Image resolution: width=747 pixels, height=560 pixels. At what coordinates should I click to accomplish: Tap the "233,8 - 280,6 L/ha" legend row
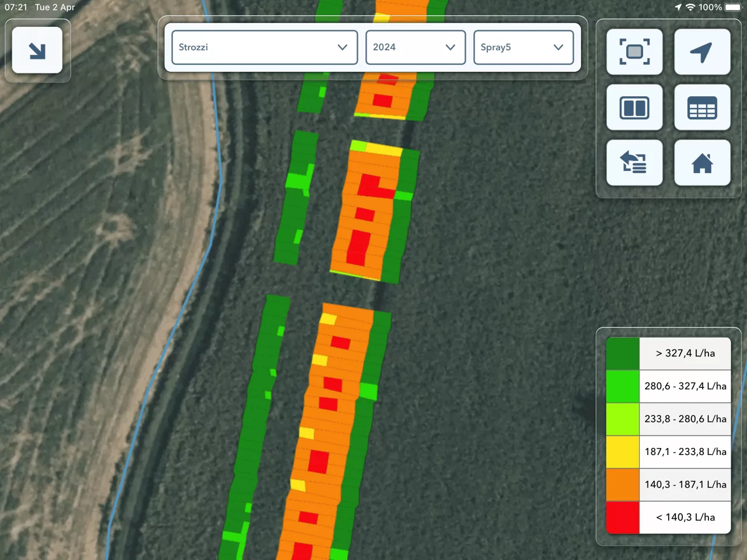(685, 419)
